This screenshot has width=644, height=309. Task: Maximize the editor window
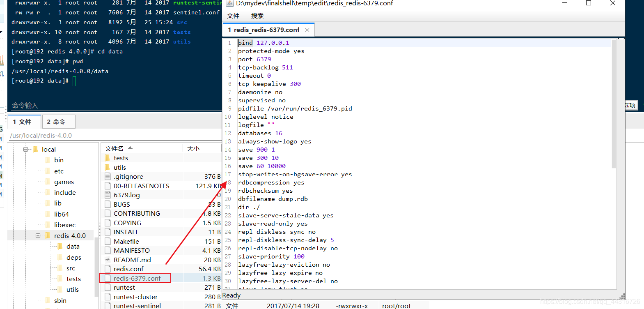[589, 3]
